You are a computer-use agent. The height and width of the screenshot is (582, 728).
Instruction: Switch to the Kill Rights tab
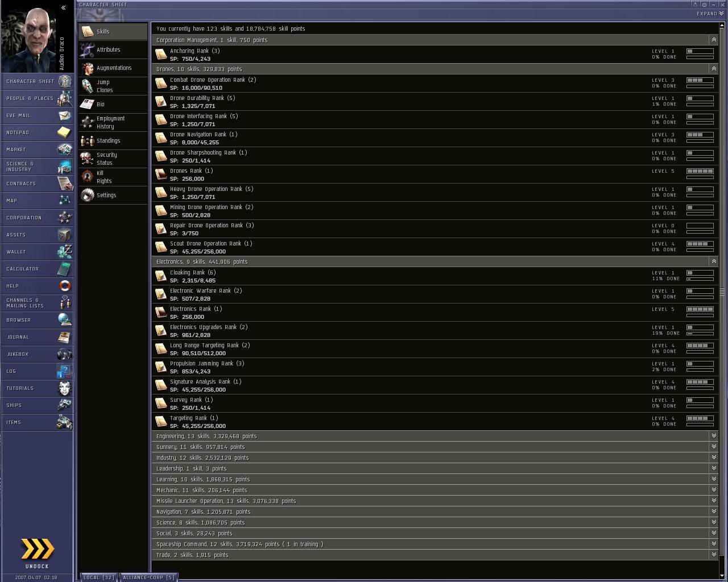tap(113, 177)
